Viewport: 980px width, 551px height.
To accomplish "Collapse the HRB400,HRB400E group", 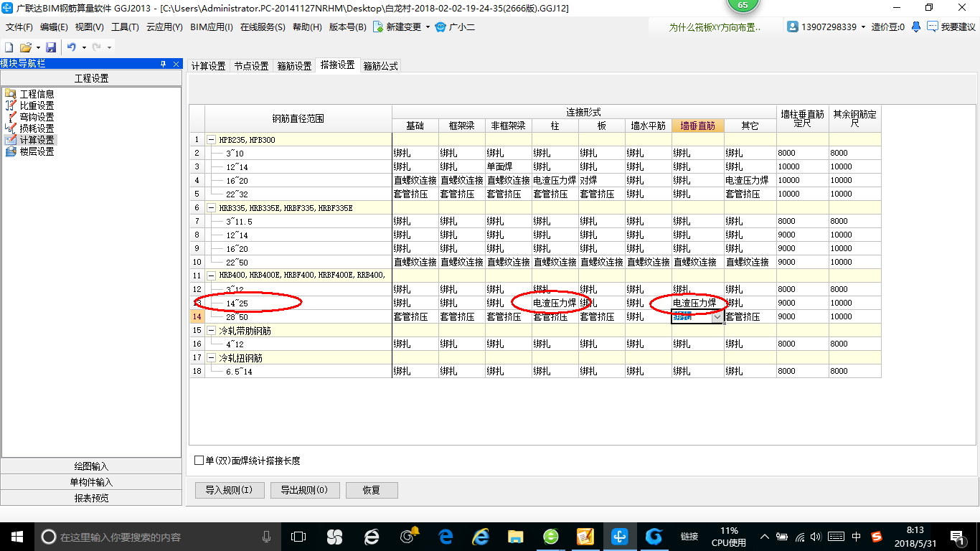I will pyautogui.click(x=212, y=275).
